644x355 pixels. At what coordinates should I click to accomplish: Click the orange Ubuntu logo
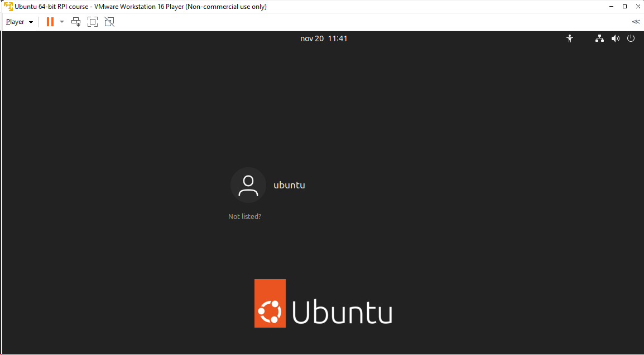coord(270,303)
